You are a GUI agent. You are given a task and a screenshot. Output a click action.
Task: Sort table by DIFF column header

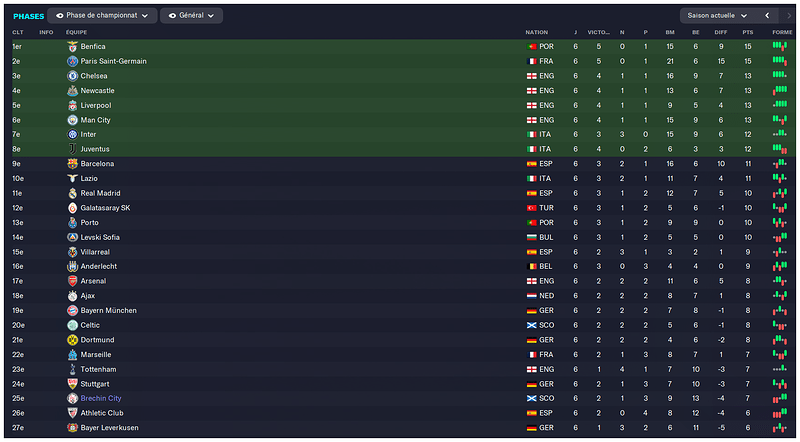pyautogui.click(x=720, y=32)
